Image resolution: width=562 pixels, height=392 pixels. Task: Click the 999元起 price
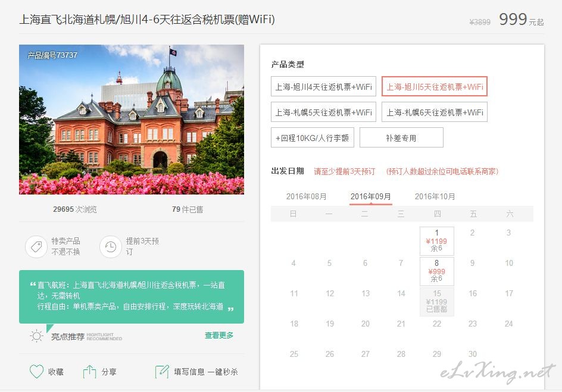tap(521, 19)
